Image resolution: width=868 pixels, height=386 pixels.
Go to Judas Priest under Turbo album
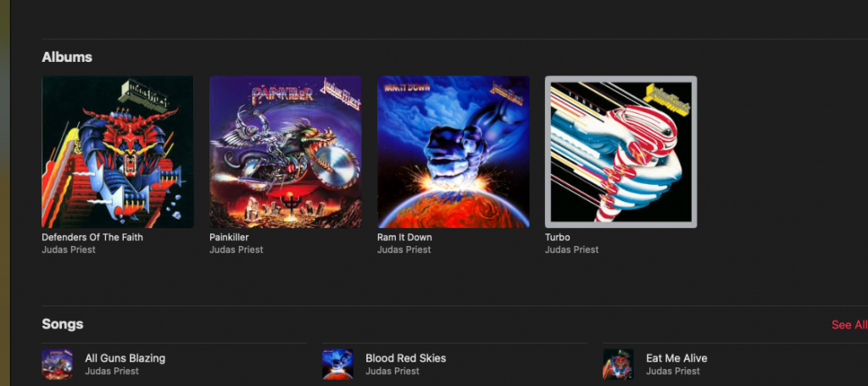pyautogui.click(x=572, y=249)
